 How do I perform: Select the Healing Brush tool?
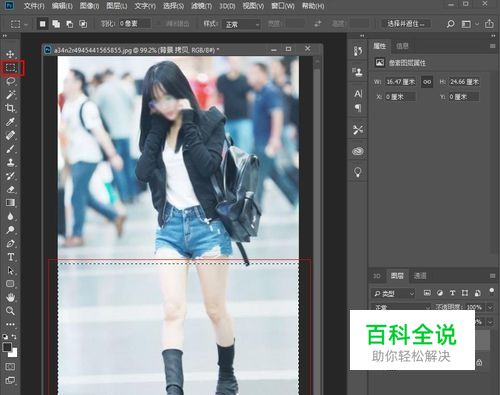click(x=10, y=135)
